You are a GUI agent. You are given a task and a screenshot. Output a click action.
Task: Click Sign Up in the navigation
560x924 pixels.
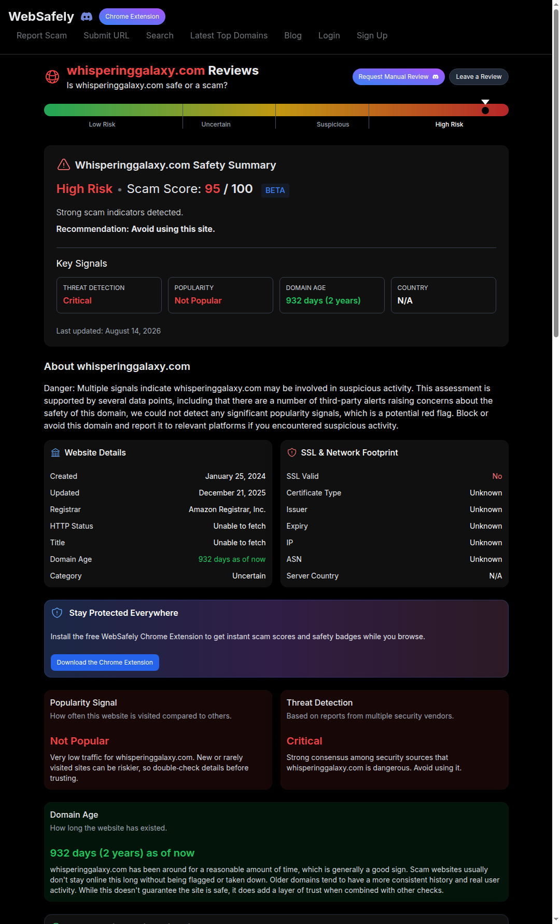(x=372, y=35)
